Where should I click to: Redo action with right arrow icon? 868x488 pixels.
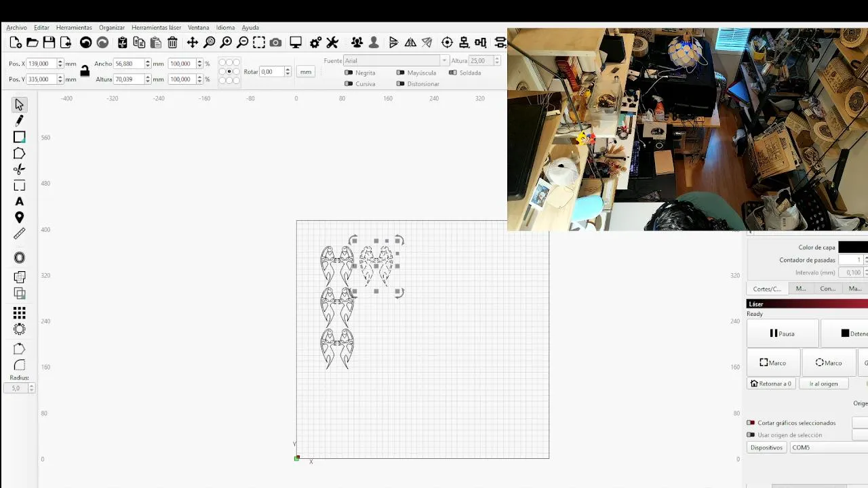(x=102, y=43)
